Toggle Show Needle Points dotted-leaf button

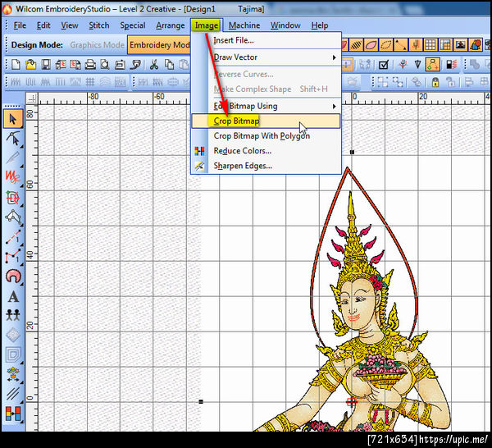coord(386,45)
